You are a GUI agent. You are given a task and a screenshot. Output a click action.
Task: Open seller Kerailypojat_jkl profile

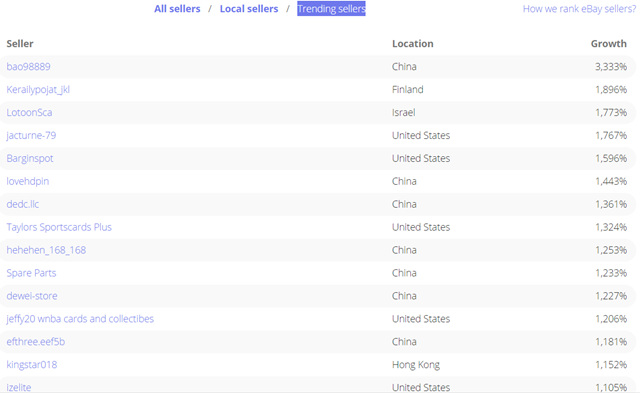point(38,89)
